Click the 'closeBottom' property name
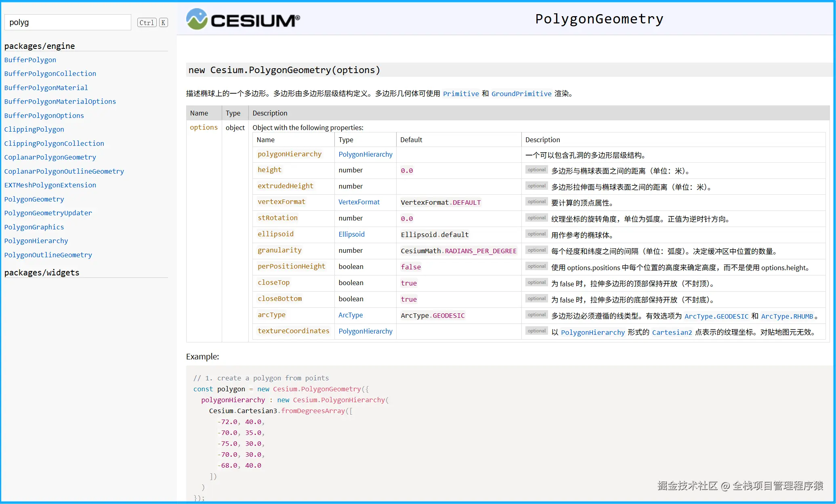The image size is (836, 504). pyautogui.click(x=279, y=298)
